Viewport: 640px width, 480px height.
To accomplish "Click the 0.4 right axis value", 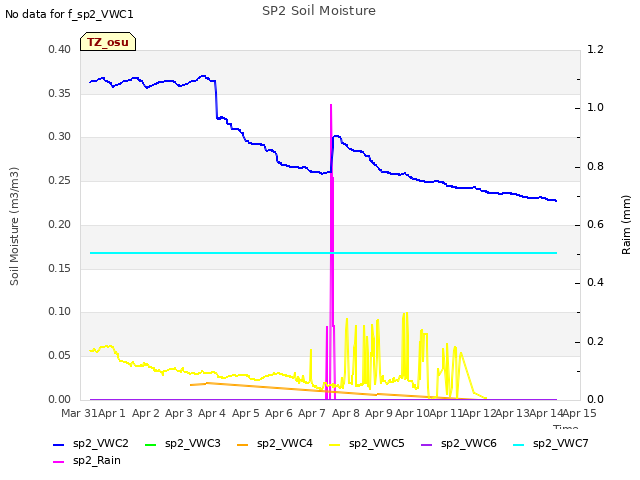I will click(x=596, y=282).
